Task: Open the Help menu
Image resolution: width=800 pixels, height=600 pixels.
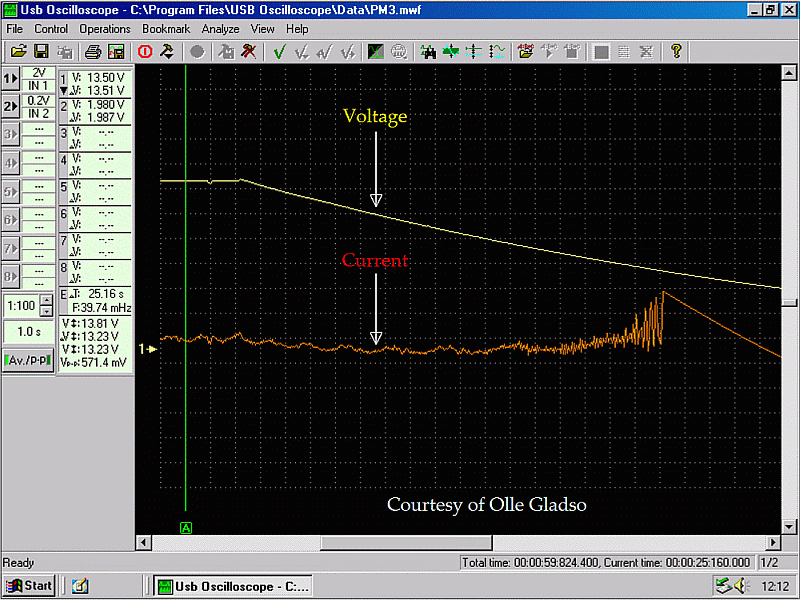Action: (297, 29)
